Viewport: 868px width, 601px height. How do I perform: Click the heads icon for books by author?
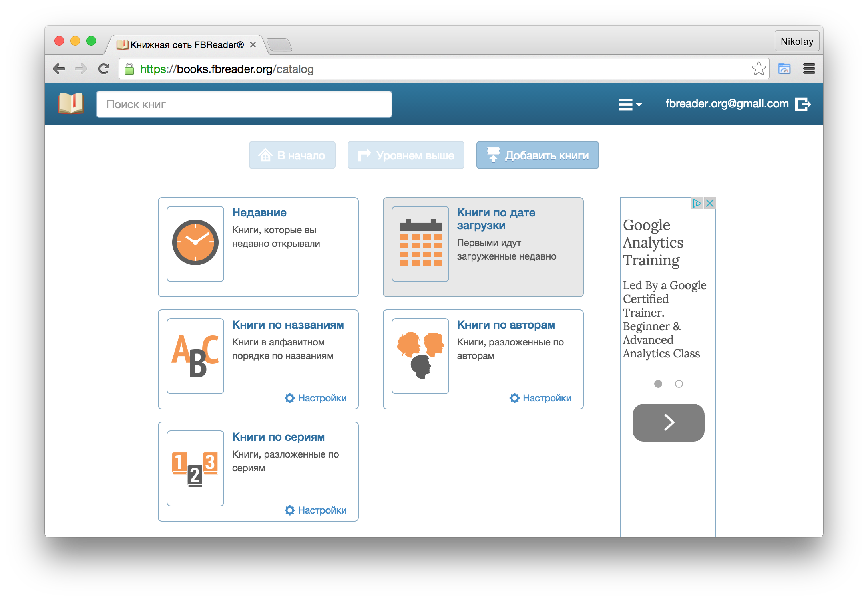tap(420, 356)
